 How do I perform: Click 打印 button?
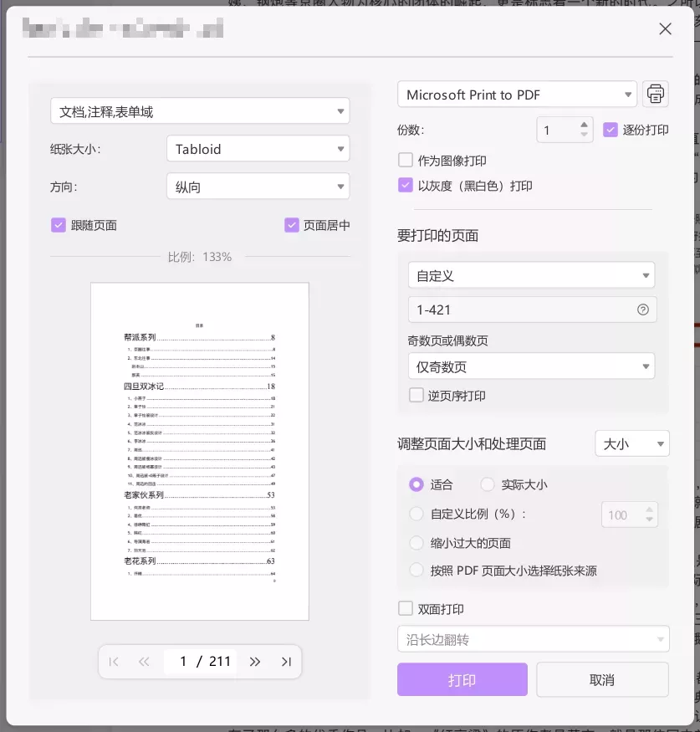(462, 679)
